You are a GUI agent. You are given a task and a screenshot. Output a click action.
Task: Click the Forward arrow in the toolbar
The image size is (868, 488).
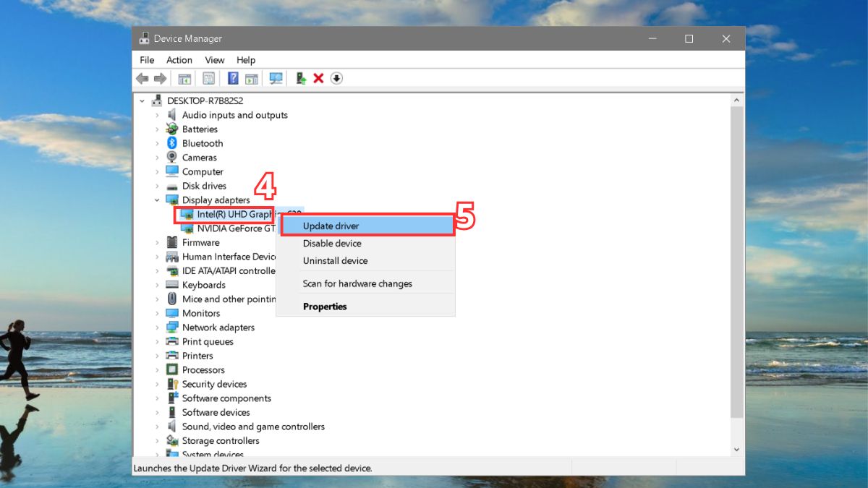click(x=159, y=78)
